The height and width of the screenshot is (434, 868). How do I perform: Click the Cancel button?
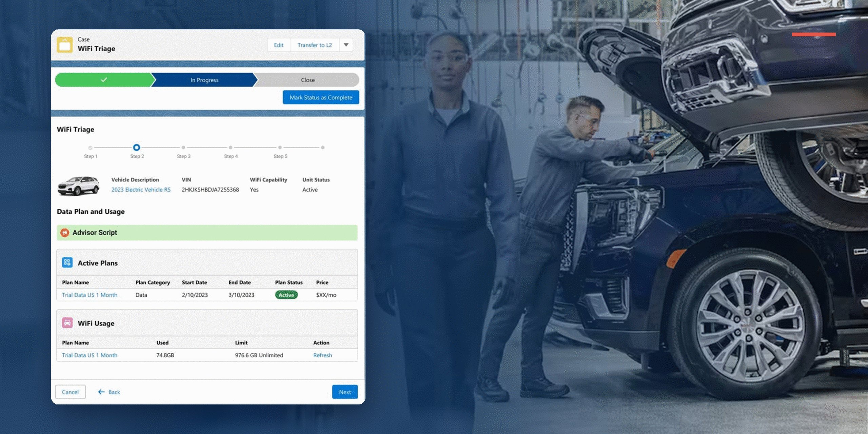(70, 392)
